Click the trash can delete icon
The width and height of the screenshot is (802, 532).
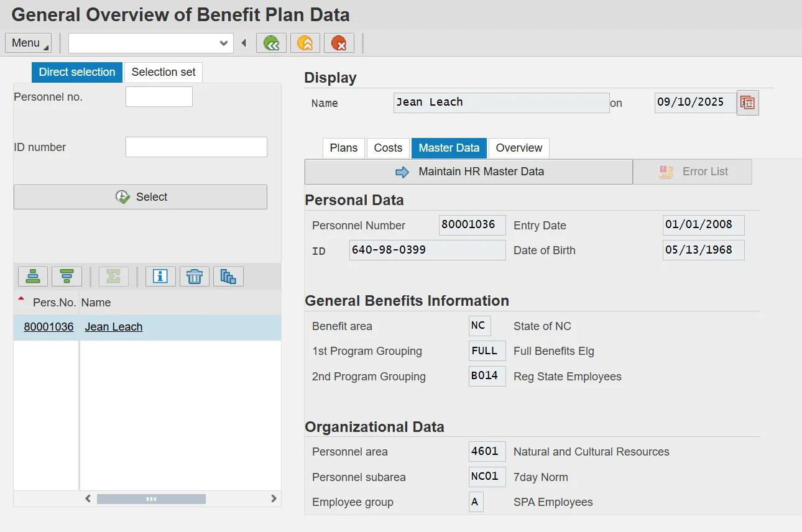pyautogui.click(x=194, y=277)
